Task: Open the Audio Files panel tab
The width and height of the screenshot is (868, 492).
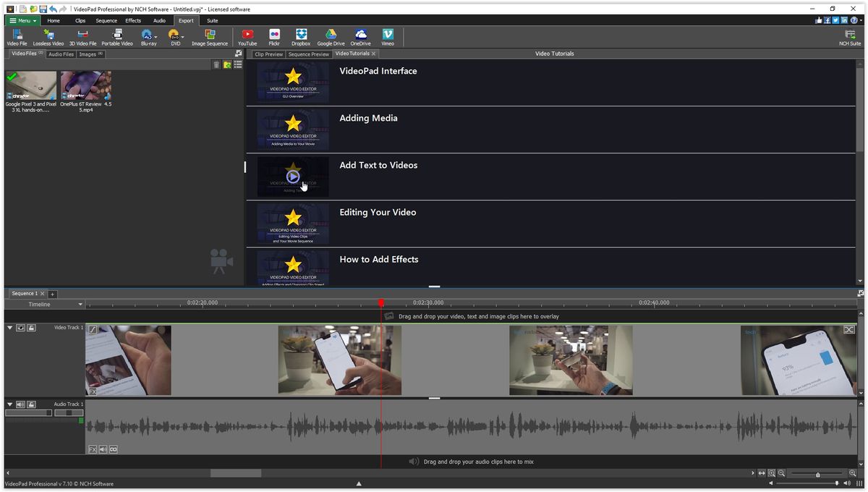Action: (x=60, y=54)
